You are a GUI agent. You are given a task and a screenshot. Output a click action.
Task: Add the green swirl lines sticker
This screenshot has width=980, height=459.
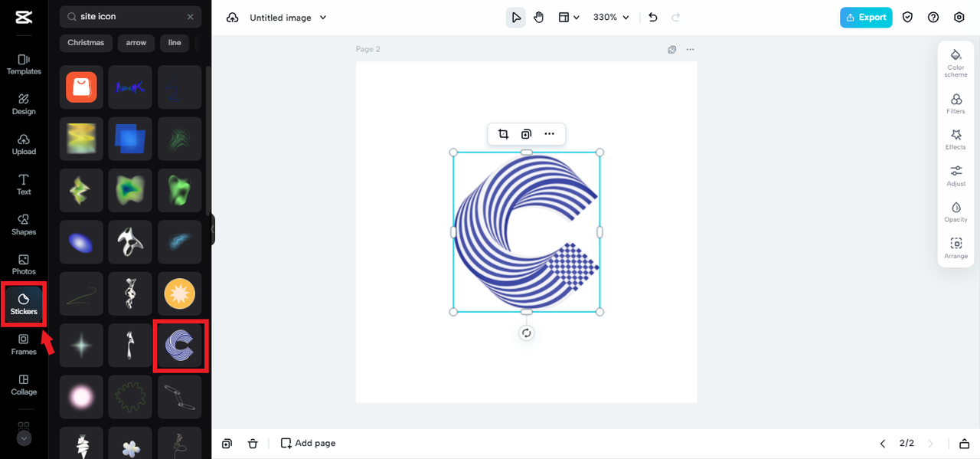(180, 139)
